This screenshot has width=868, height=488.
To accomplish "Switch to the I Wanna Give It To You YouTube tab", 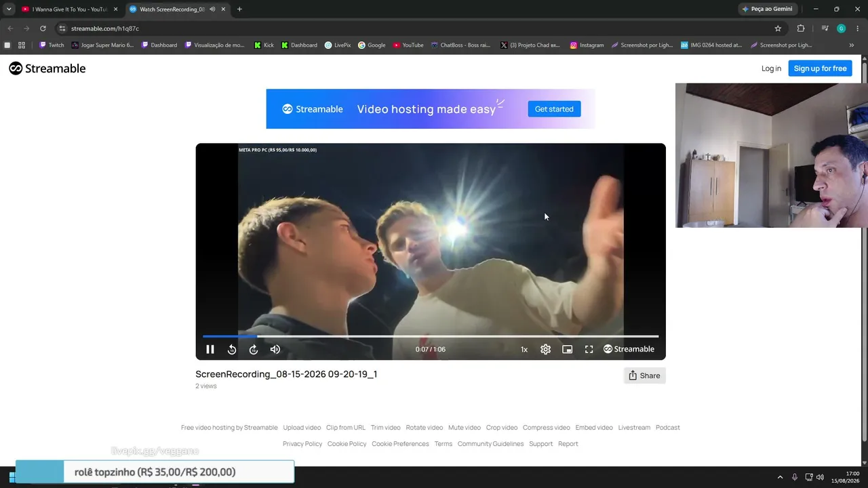I will 69,9.
